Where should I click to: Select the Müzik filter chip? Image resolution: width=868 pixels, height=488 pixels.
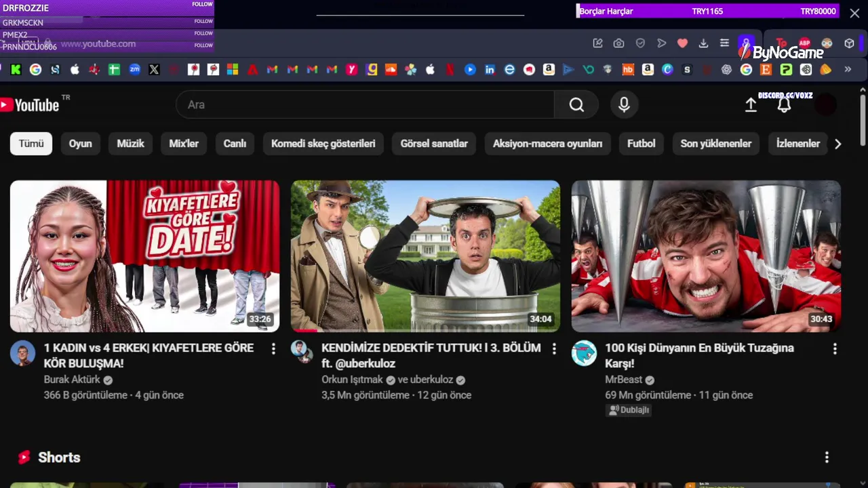pos(130,144)
